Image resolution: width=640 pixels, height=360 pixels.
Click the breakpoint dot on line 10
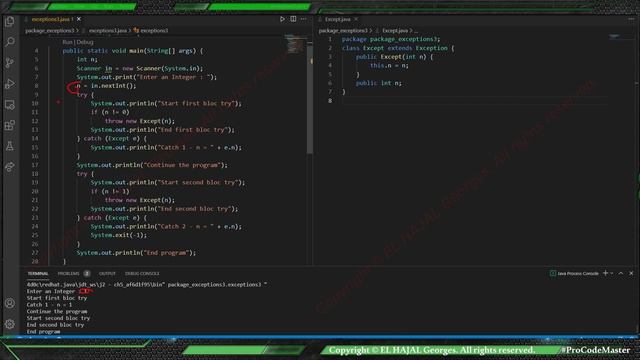58,102
